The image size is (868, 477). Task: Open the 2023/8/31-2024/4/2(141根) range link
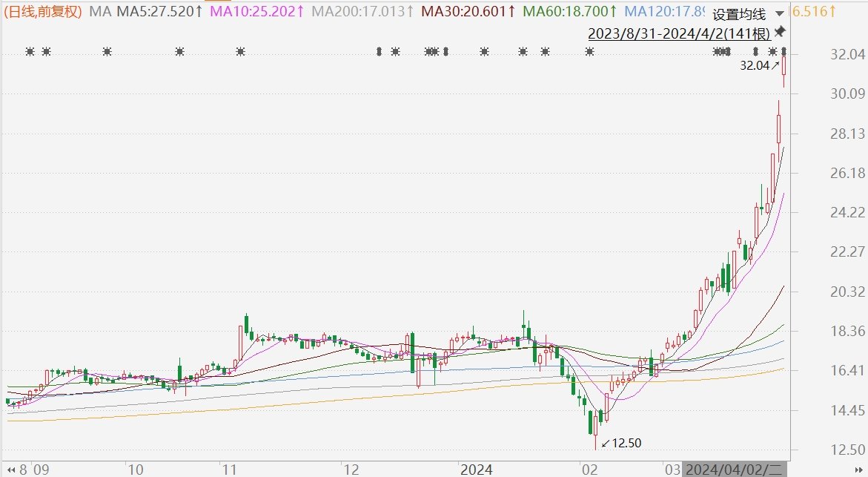[x=679, y=34]
